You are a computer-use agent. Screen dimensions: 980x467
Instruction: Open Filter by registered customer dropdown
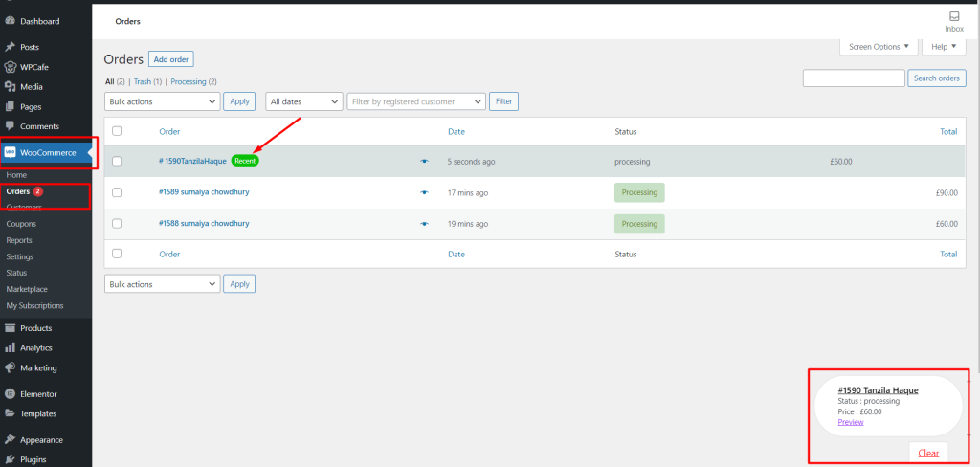[x=416, y=101]
